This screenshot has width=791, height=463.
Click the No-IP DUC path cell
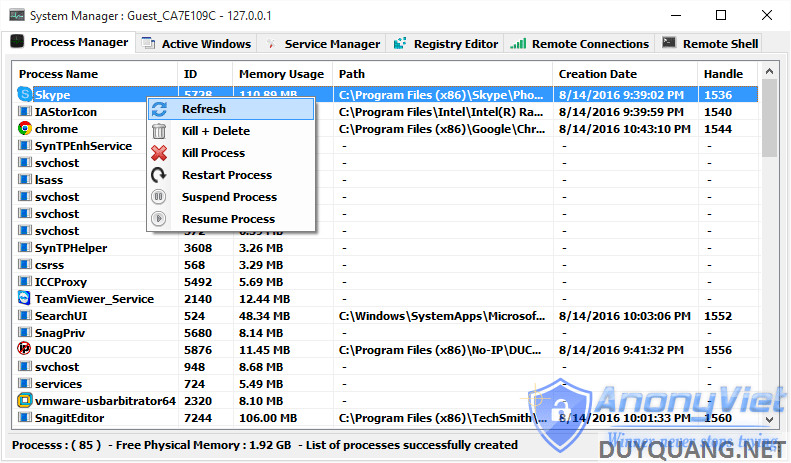[x=440, y=350]
